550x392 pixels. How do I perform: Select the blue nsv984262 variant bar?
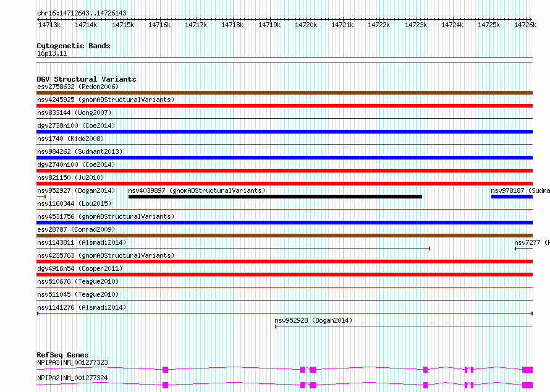click(x=284, y=158)
